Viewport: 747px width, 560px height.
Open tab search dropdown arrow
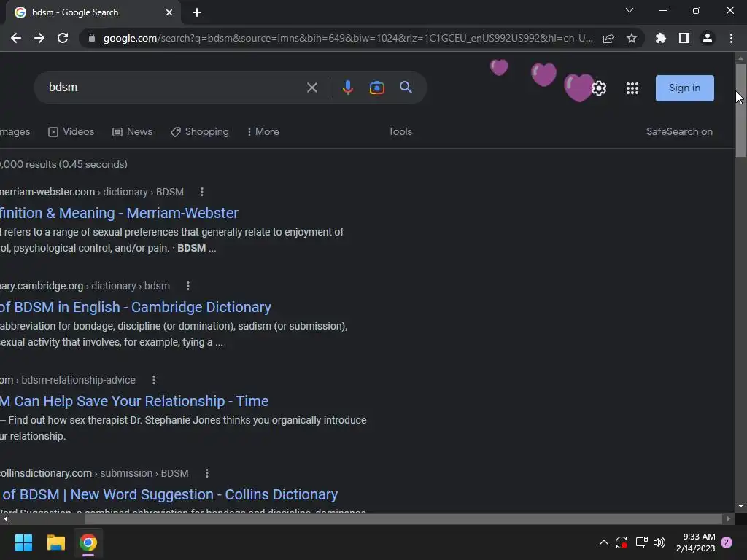(x=630, y=10)
